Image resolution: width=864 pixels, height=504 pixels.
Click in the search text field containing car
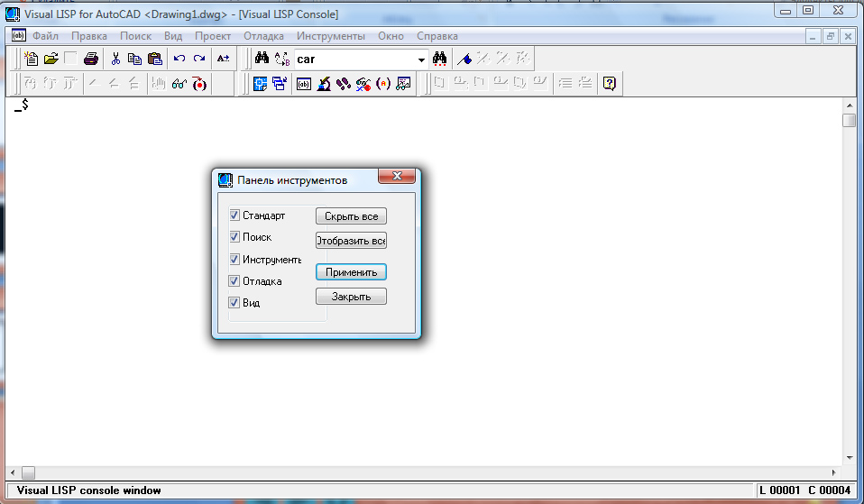coord(354,60)
